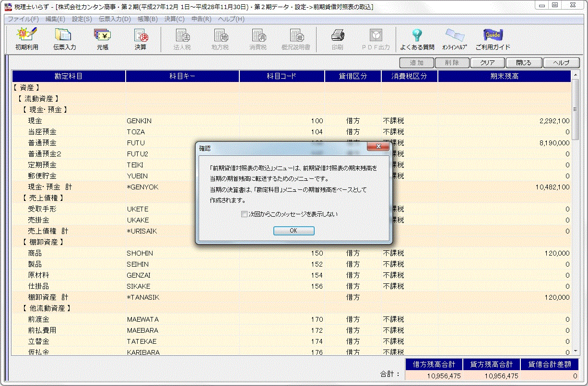Image resolution: width=588 pixels, height=386 pixels.
Task: Click the クリア button
Action: 488,63
